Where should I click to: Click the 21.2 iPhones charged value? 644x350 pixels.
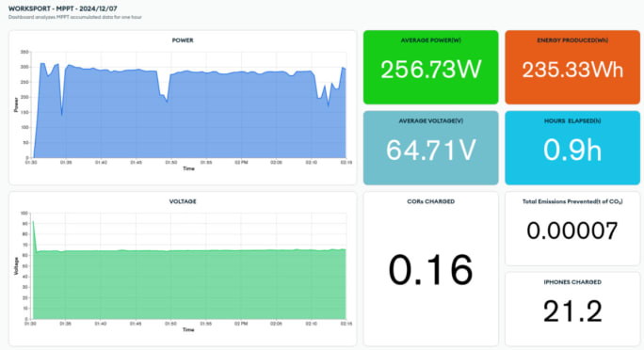(572, 311)
